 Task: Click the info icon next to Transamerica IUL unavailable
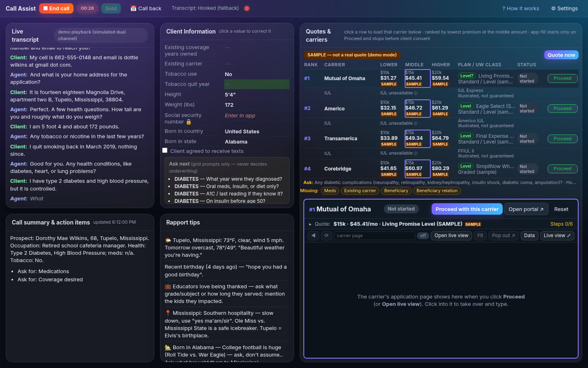(x=416, y=153)
